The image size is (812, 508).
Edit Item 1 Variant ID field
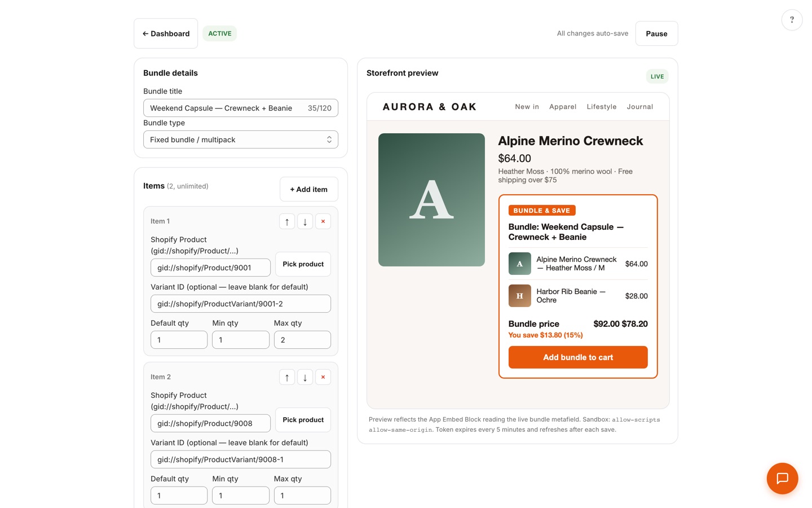[x=241, y=304]
